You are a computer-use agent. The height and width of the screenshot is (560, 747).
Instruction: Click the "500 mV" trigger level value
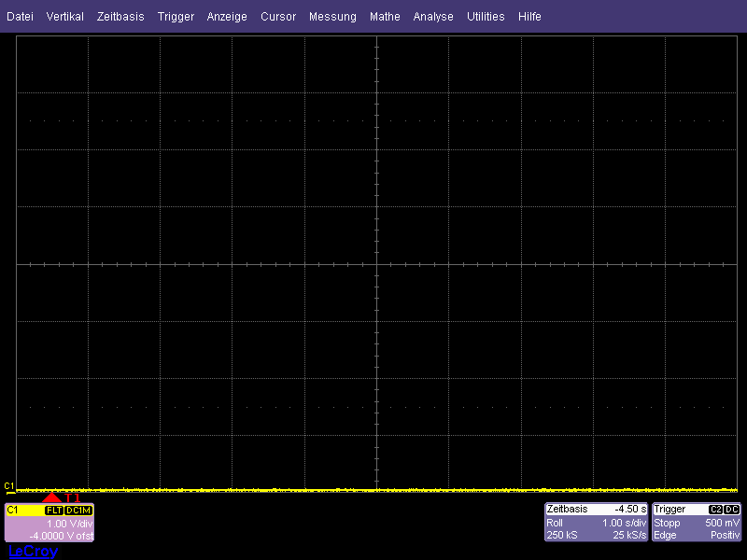click(x=722, y=523)
